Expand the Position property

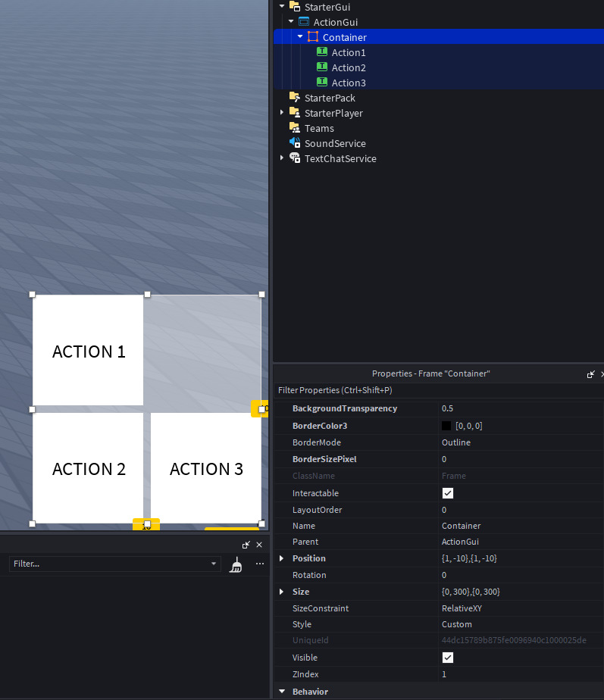281,558
